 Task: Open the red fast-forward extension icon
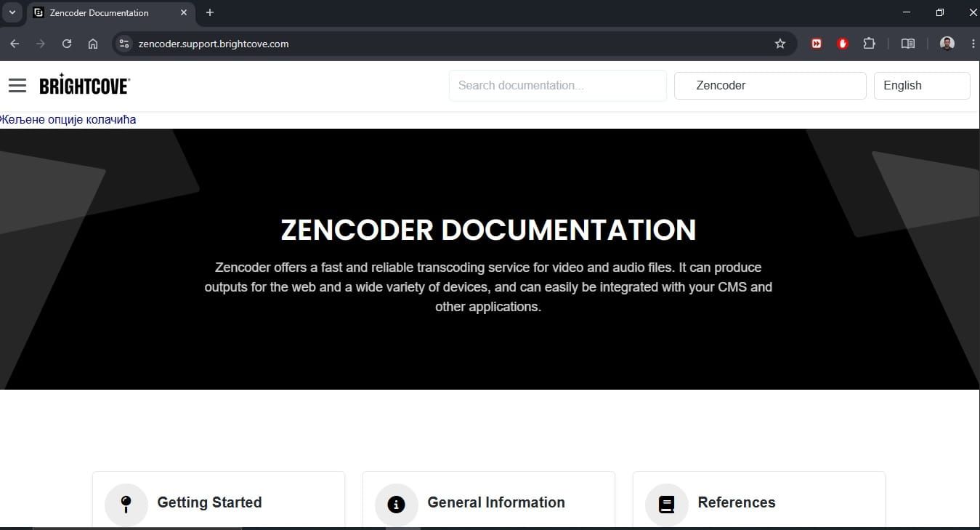click(817, 44)
